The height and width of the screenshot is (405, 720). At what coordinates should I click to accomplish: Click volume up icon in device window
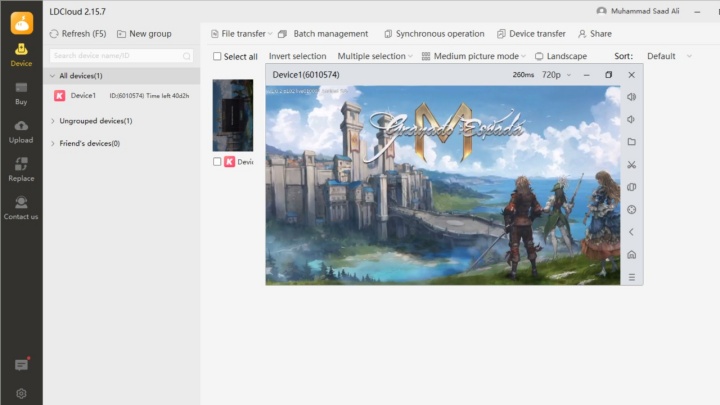point(631,97)
